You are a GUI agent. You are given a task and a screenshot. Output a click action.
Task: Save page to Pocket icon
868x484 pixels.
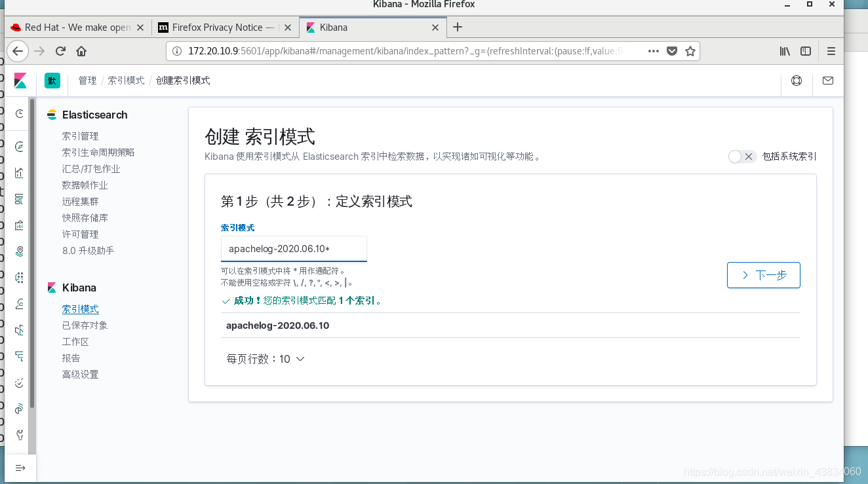[671, 51]
